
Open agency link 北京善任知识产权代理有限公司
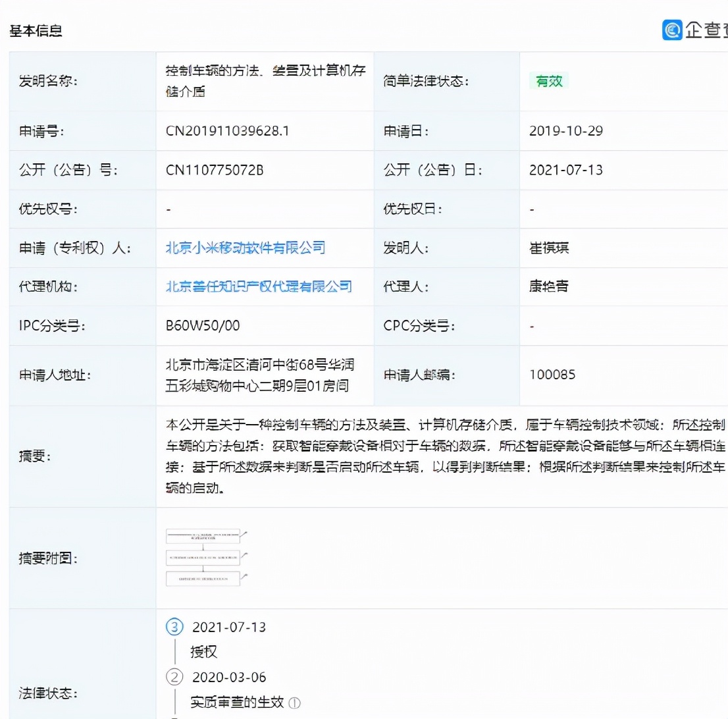click(x=259, y=287)
